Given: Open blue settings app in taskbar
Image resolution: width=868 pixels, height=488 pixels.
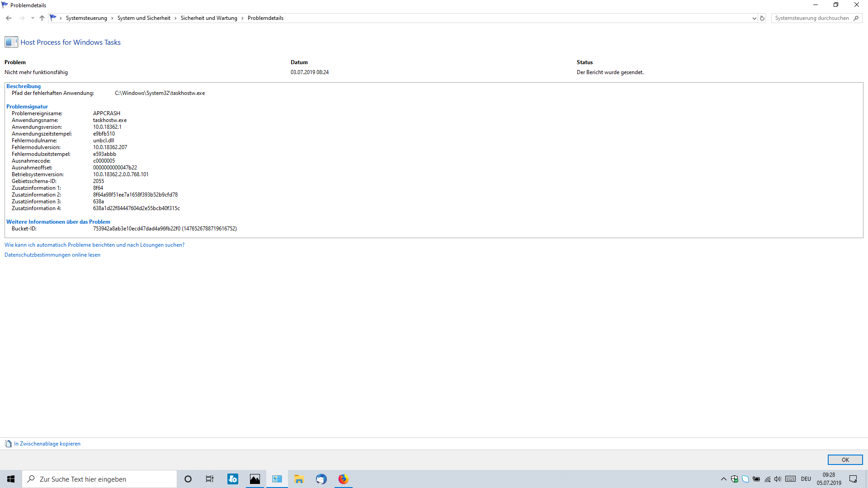Looking at the screenshot, I should pyautogui.click(x=233, y=479).
